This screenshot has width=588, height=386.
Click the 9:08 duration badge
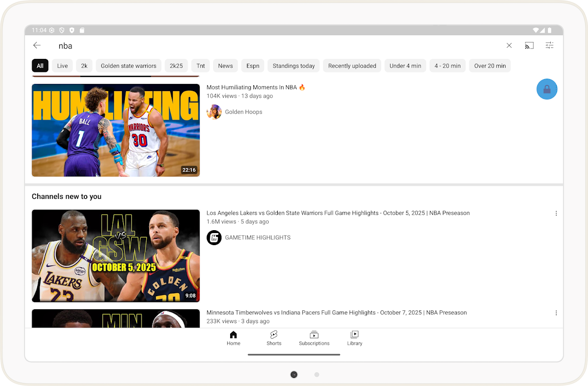coord(191,296)
